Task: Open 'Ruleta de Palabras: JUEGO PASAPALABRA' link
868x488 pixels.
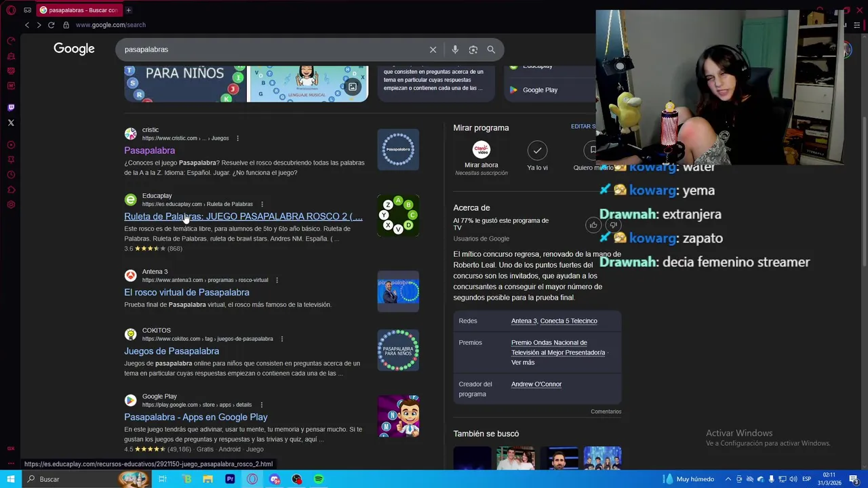Action: point(243,216)
